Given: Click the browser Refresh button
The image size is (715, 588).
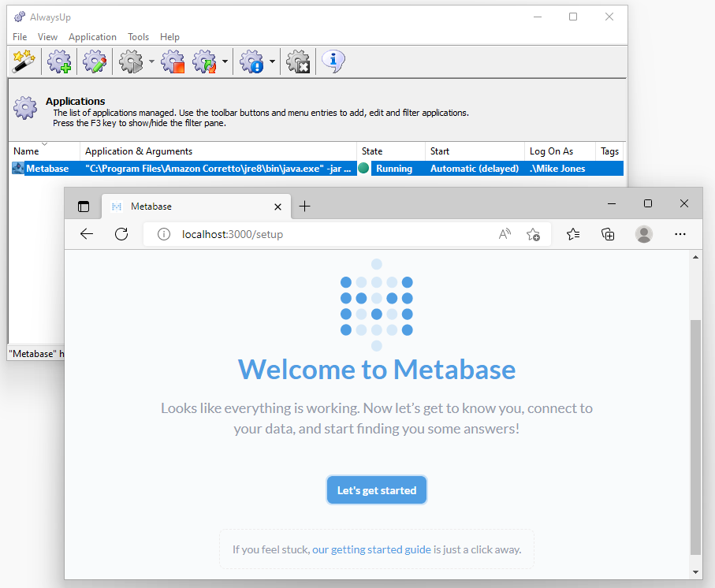Looking at the screenshot, I should [121, 234].
